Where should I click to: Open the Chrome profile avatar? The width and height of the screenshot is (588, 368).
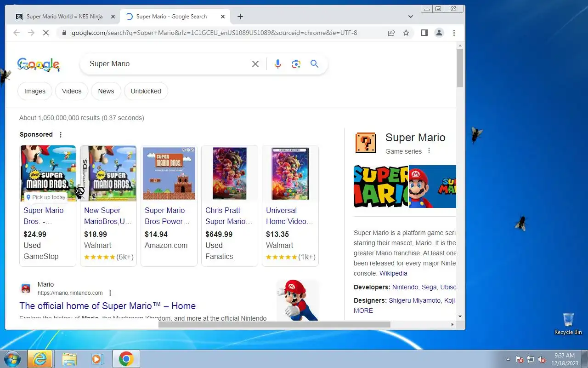[x=439, y=33]
